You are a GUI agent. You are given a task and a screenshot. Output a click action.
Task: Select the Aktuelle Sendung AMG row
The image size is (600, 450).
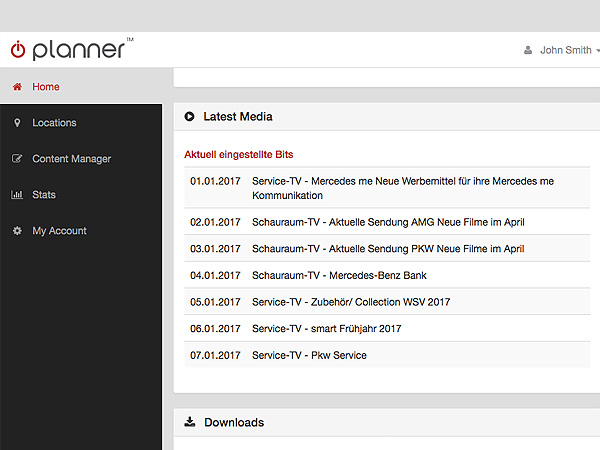click(x=387, y=222)
